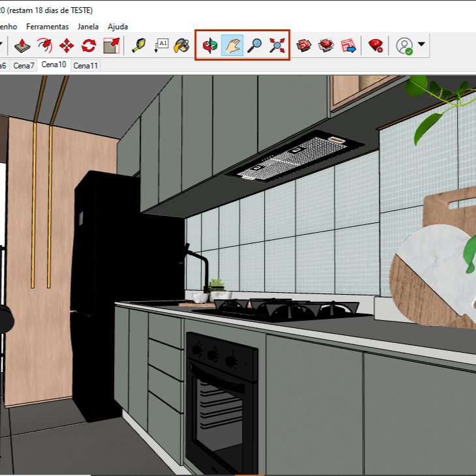Open the 3D Warehouse icon
Viewport: 476px width, 476px height.
pos(304,46)
